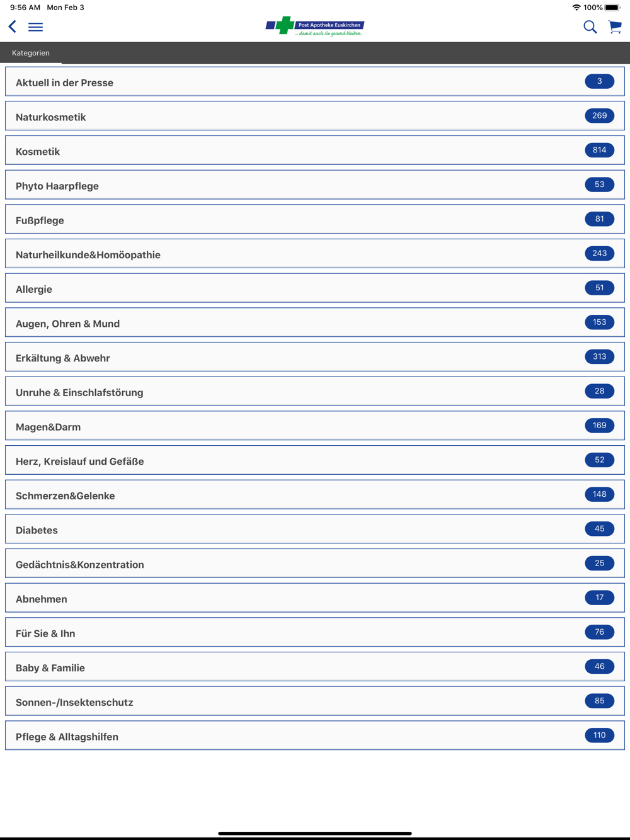
Task: Open the shopping cart
Action: (616, 26)
